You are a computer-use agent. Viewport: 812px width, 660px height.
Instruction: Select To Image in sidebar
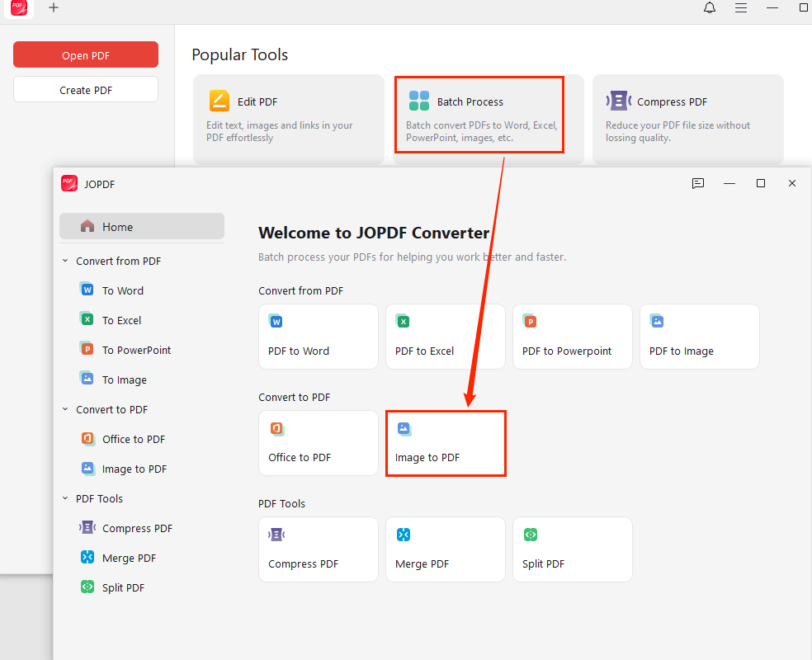coord(125,379)
